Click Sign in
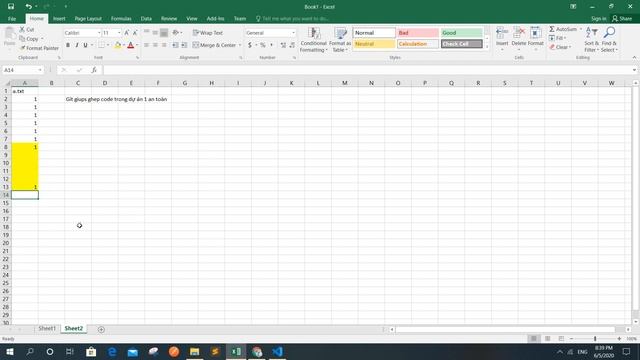 click(x=598, y=18)
